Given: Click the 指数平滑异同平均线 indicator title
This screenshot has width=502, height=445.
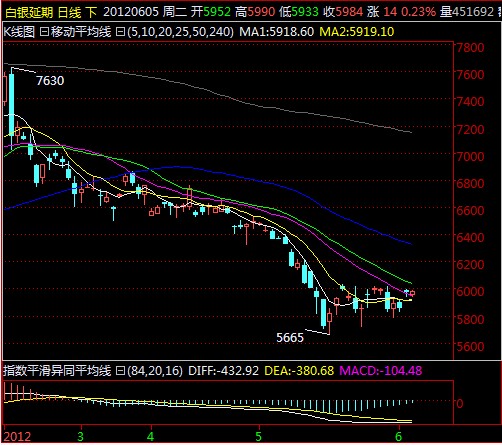Looking at the screenshot, I should pyautogui.click(x=57, y=371).
